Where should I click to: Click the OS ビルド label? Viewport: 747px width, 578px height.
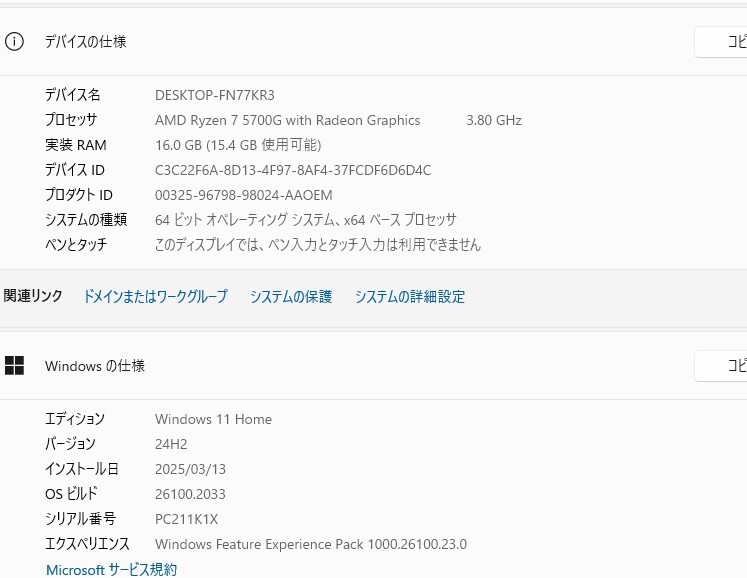click(x=71, y=494)
